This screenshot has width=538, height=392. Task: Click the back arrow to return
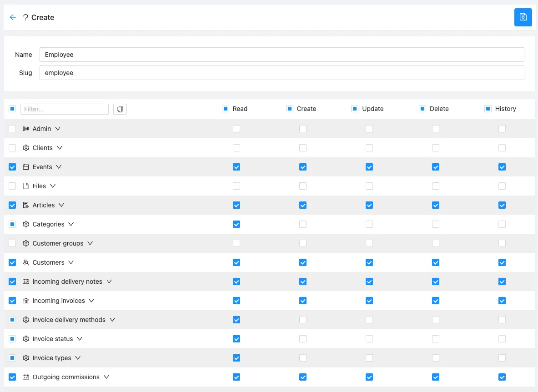pos(12,17)
